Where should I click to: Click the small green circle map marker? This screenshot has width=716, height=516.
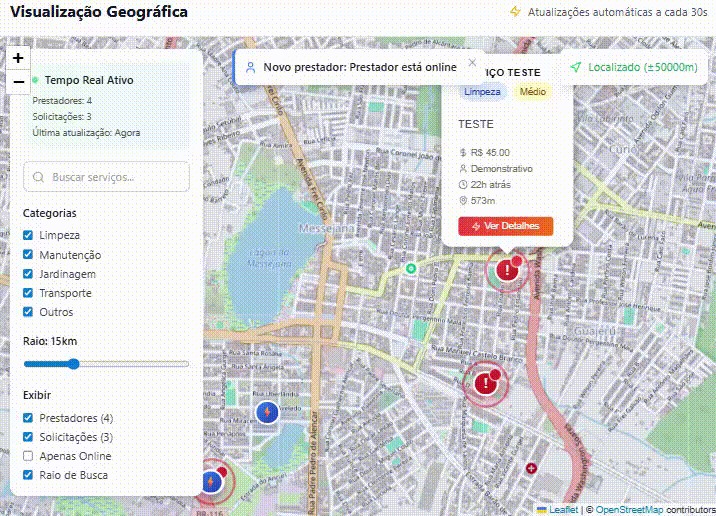click(x=411, y=269)
